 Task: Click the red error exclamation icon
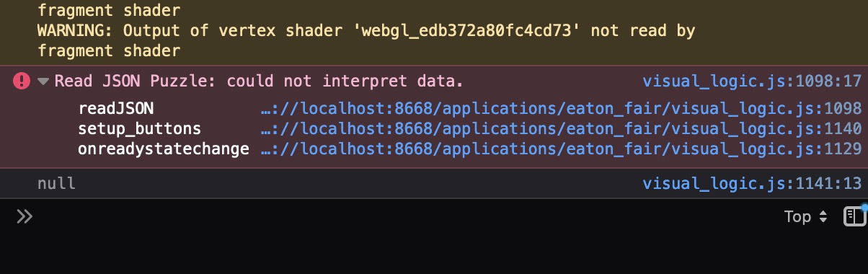[22, 81]
